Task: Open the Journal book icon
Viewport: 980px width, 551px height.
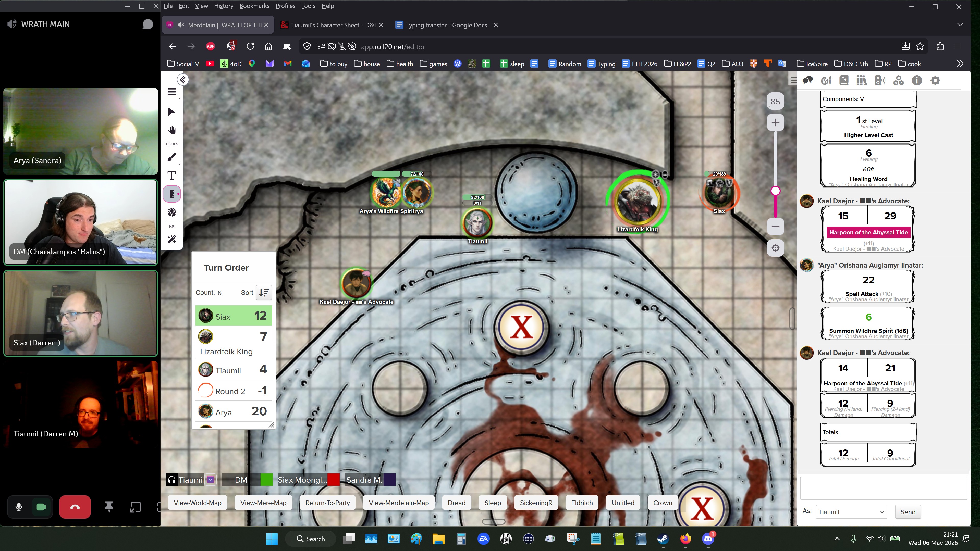Action: click(844, 81)
